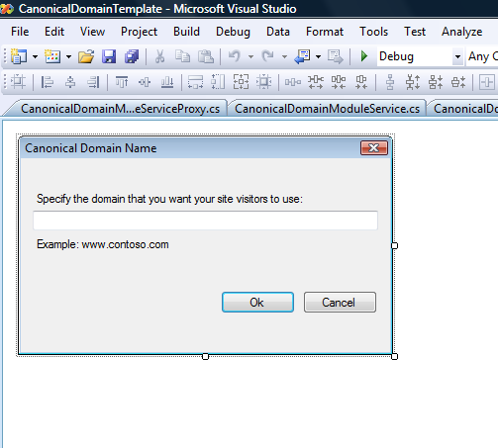
Task: Click Make Horizontal Spacing Equal icon
Action: click(293, 82)
